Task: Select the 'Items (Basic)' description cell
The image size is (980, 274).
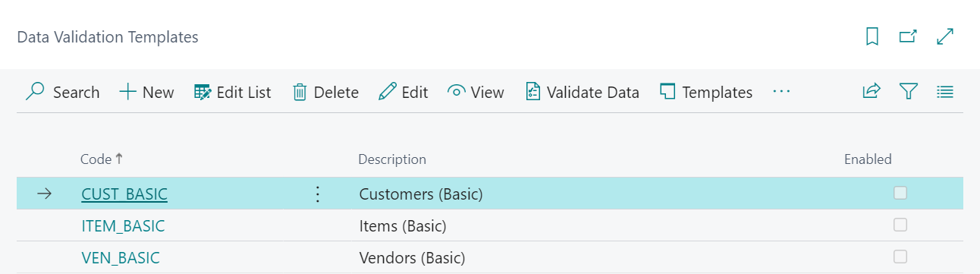Action: point(403,226)
